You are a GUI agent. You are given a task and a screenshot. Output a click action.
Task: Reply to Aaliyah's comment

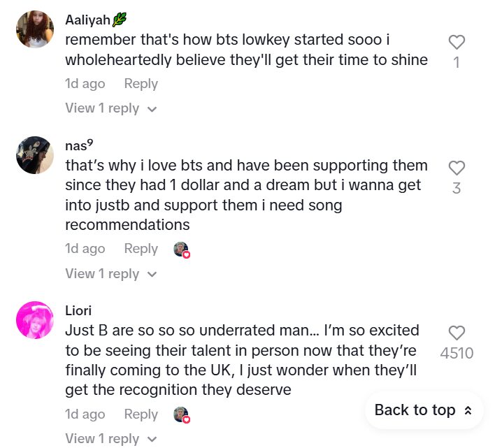(141, 84)
